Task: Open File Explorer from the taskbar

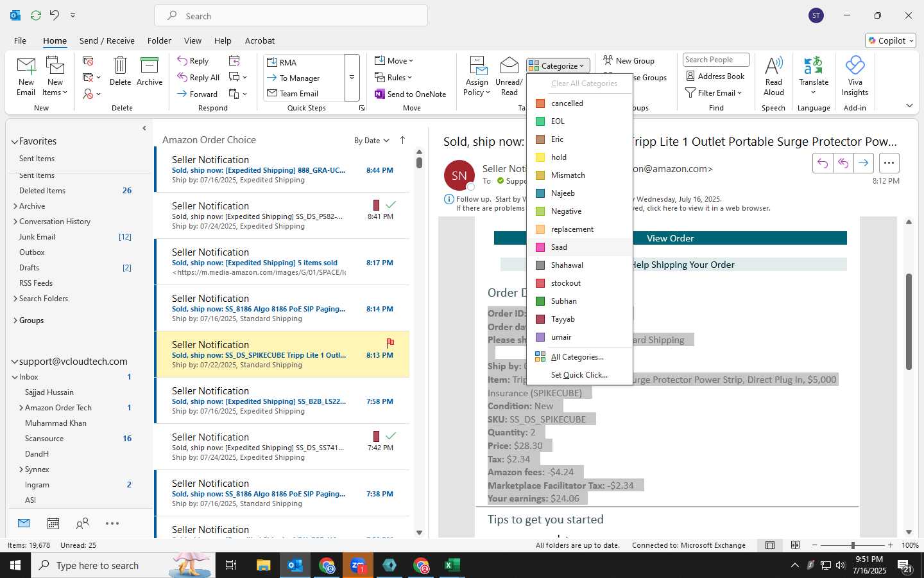Action: click(x=264, y=565)
